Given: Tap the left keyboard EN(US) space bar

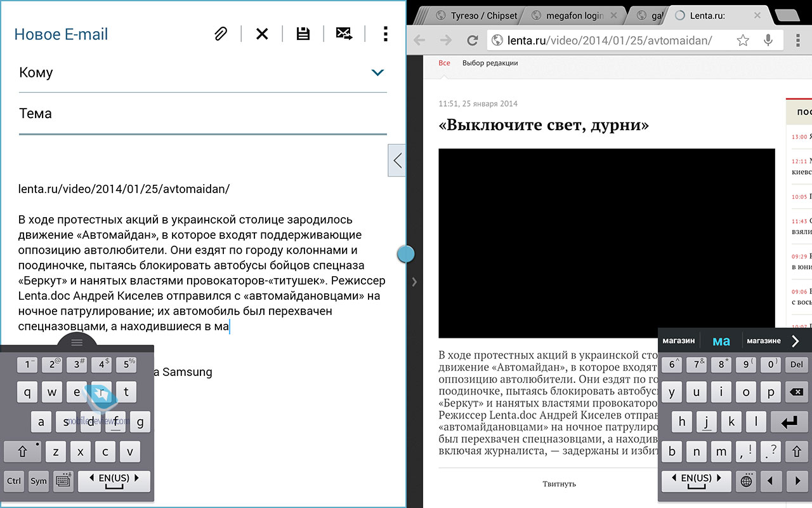Looking at the screenshot, I should coord(114,481).
